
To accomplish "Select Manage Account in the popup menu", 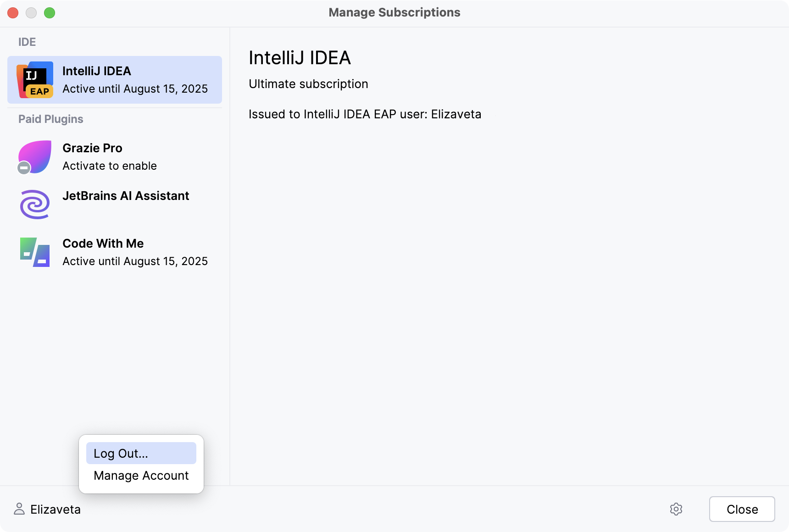I will pyautogui.click(x=141, y=476).
